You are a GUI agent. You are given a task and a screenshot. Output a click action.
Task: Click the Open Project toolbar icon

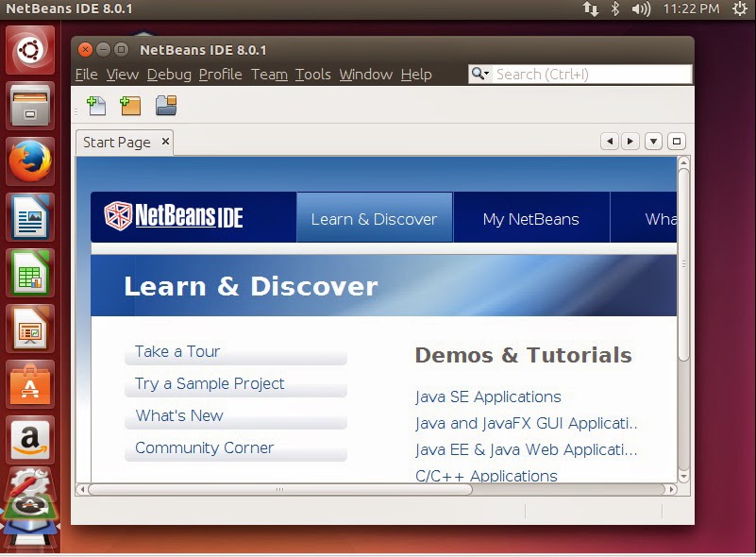[166, 105]
